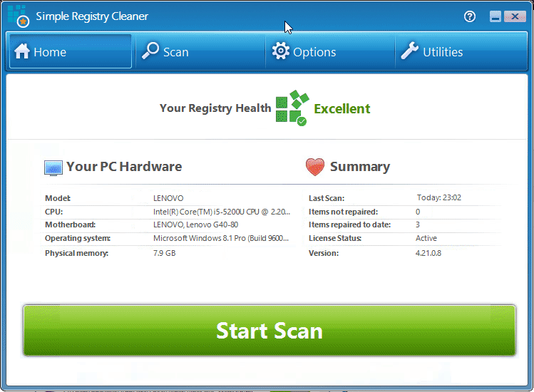The height and width of the screenshot is (392, 534).
Task: Click the help question mark icon
Action: click(470, 16)
